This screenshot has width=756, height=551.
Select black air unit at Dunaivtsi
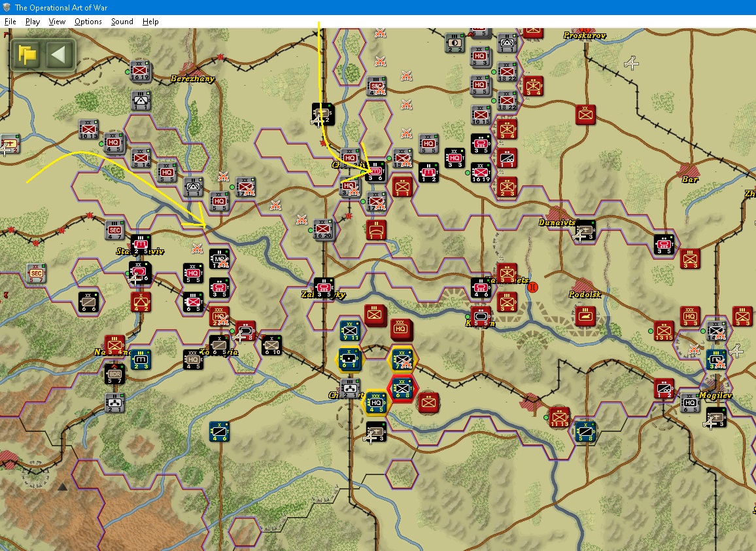click(585, 230)
